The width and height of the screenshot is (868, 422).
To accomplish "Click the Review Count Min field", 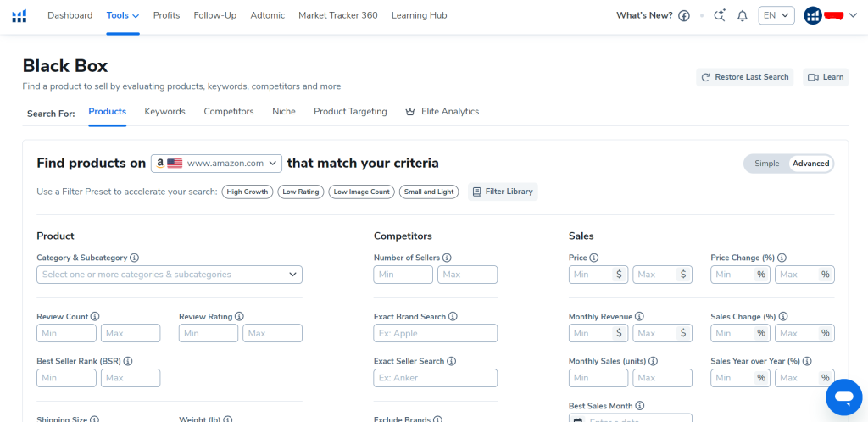I will (x=66, y=334).
